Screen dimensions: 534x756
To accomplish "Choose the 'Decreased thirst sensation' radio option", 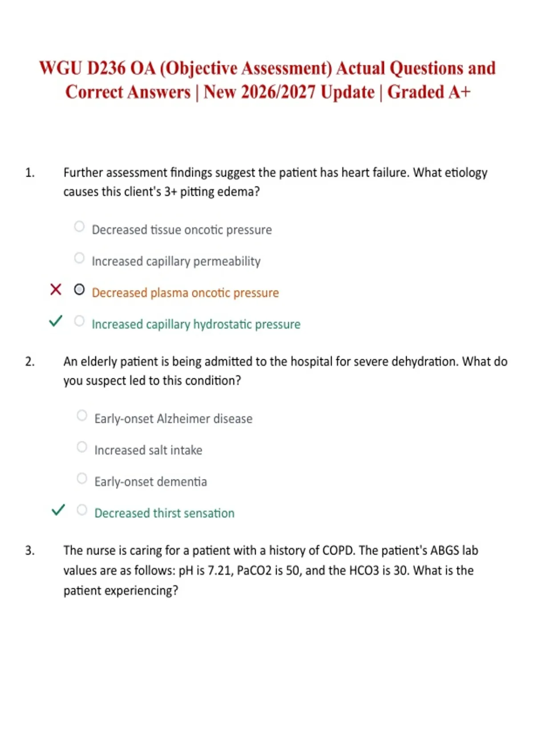I will [82, 510].
